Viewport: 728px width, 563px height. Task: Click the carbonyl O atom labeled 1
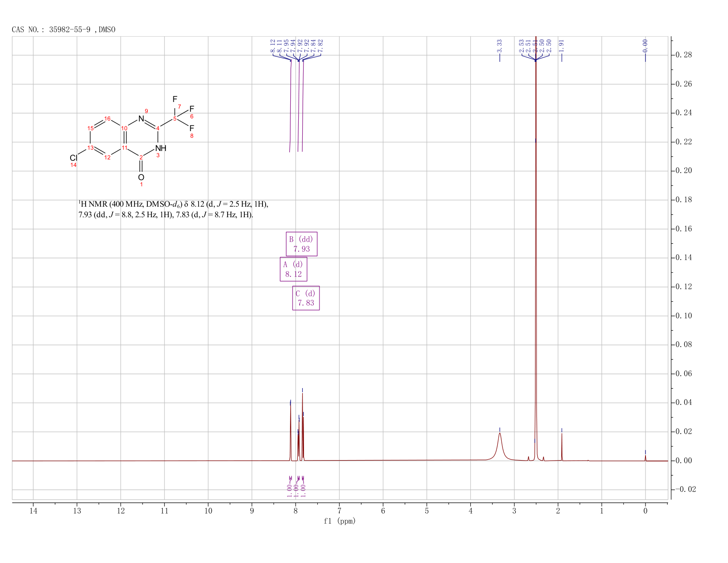tap(141, 177)
